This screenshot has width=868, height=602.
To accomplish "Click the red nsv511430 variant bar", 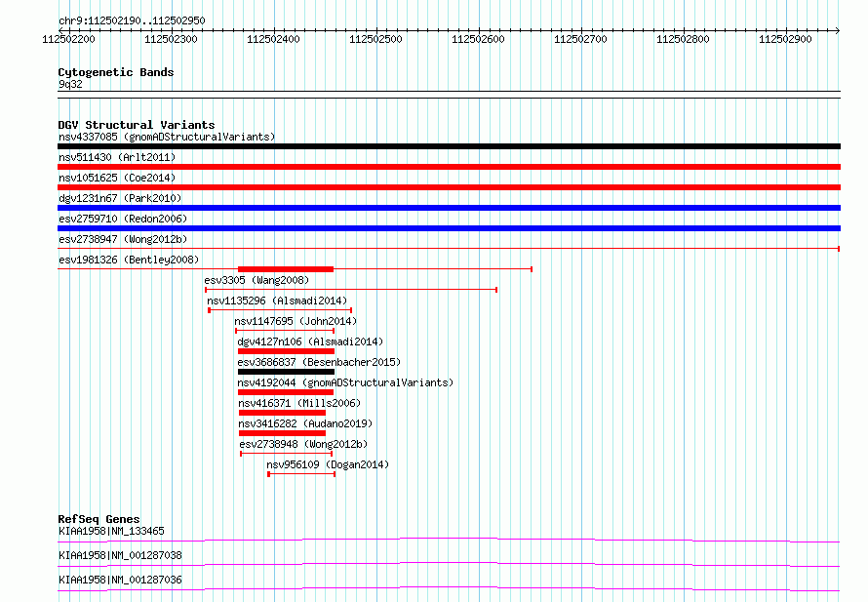I will pos(449,167).
